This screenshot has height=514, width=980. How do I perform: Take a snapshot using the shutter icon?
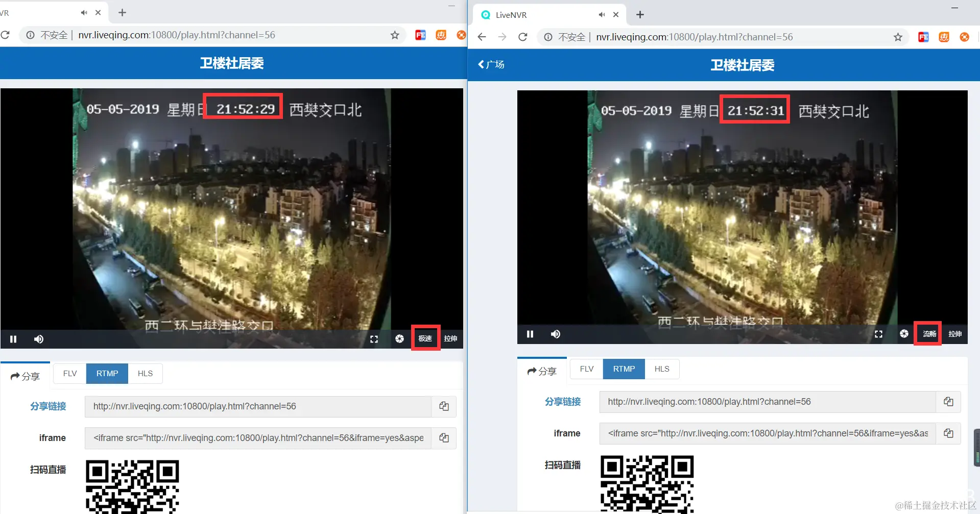399,338
